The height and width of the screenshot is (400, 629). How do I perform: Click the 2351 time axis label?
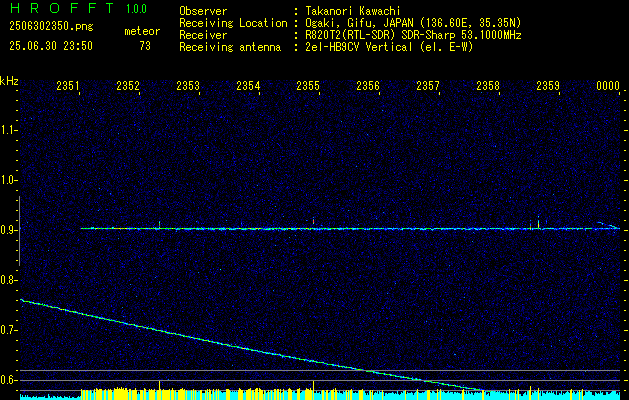point(68,85)
